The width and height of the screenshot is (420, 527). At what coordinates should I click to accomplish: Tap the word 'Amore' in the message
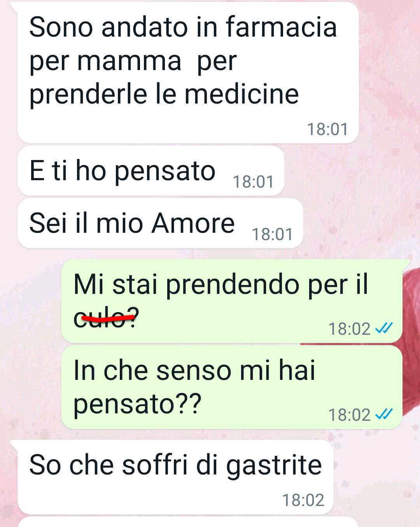pos(193,223)
